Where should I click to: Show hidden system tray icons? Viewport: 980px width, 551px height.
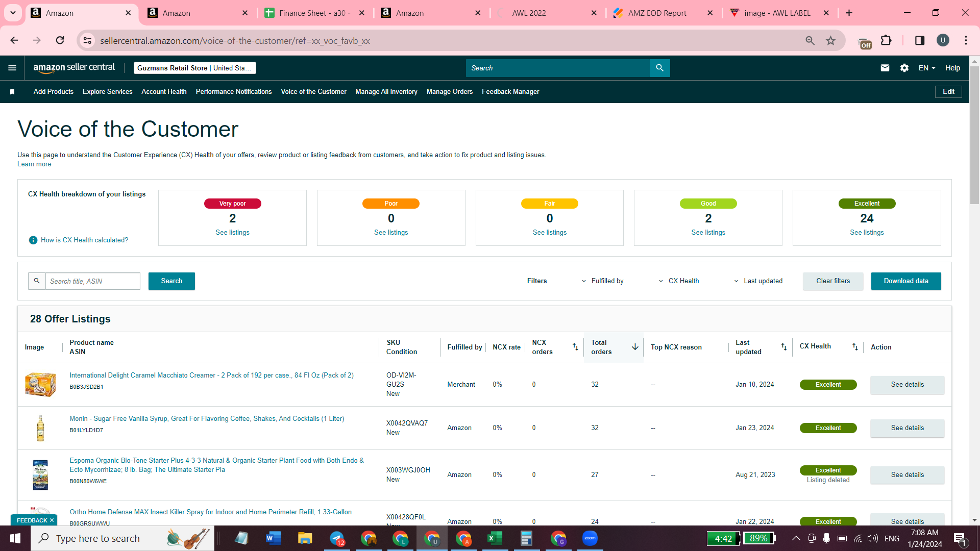click(796, 538)
